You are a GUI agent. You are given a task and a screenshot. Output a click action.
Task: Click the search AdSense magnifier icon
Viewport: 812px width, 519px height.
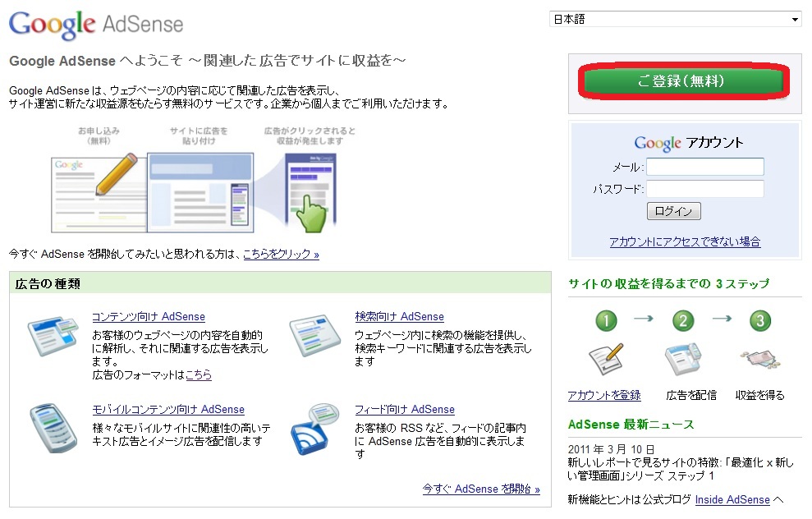315,333
